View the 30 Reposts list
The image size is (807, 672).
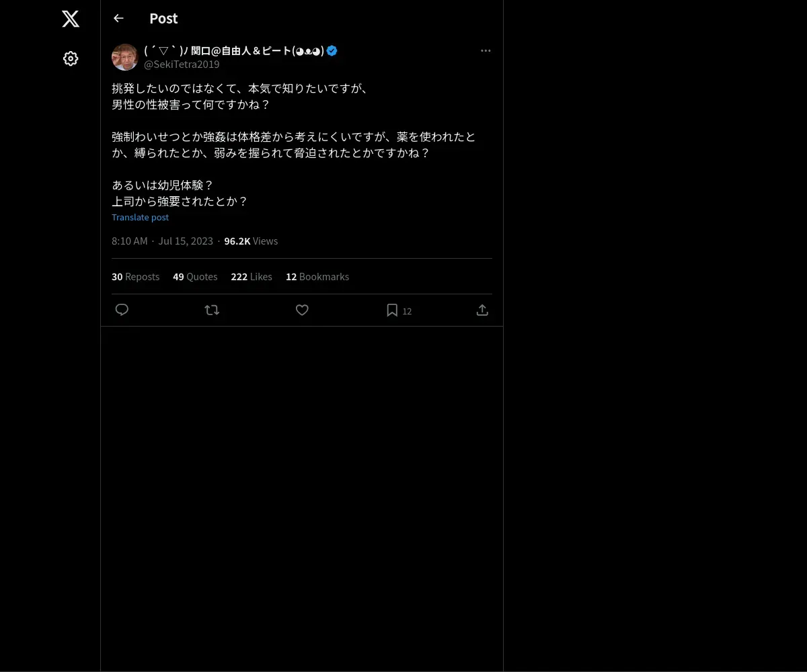[x=135, y=277]
